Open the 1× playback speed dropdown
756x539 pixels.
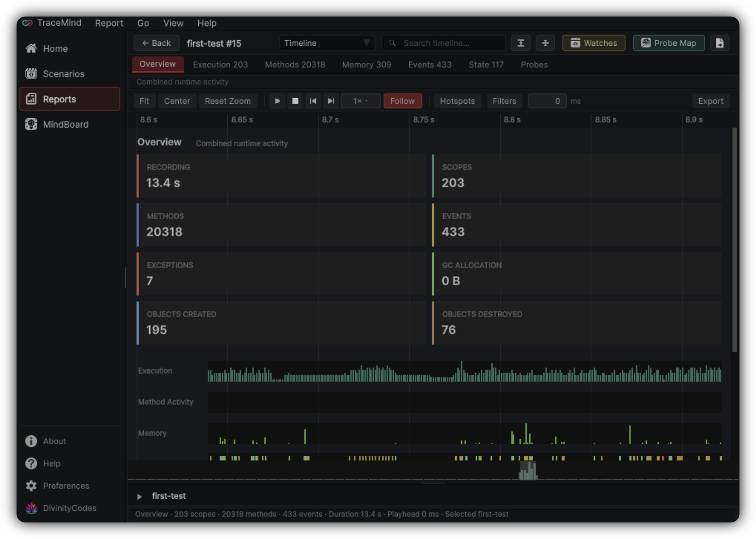click(360, 101)
